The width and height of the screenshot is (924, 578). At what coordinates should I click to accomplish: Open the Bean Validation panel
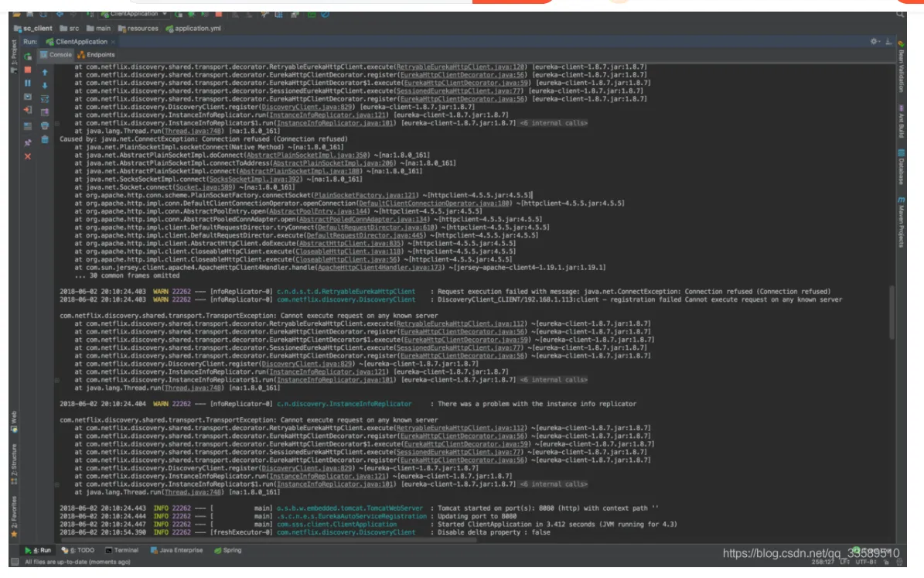(901, 67)
